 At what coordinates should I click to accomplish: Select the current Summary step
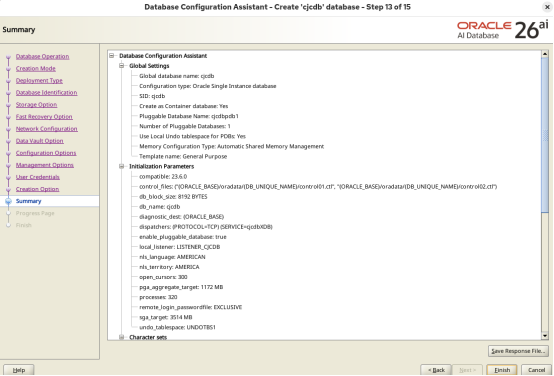29,201
